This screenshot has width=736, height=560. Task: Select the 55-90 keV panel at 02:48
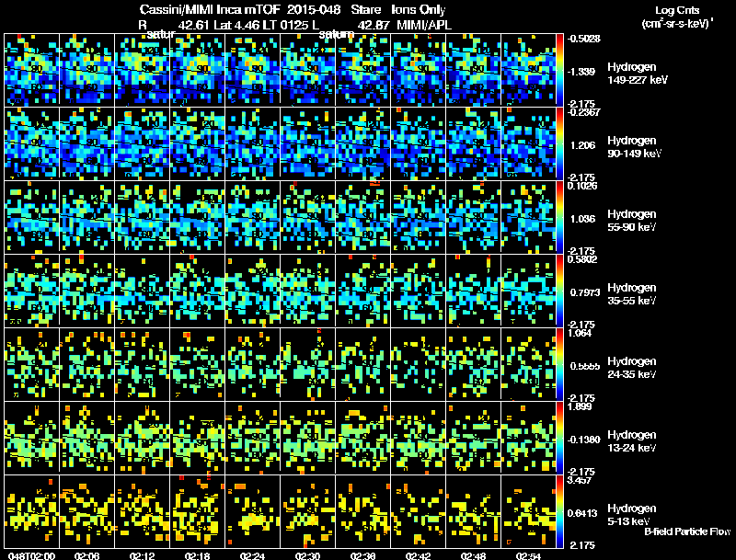[x=473, y=217]
